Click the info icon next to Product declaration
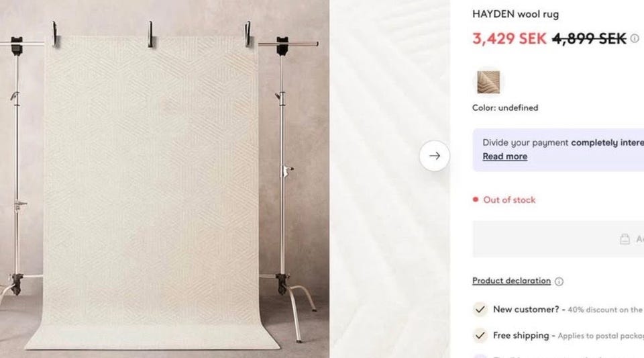This screenshot has width=644, height=358. click(x=559, y=281)
